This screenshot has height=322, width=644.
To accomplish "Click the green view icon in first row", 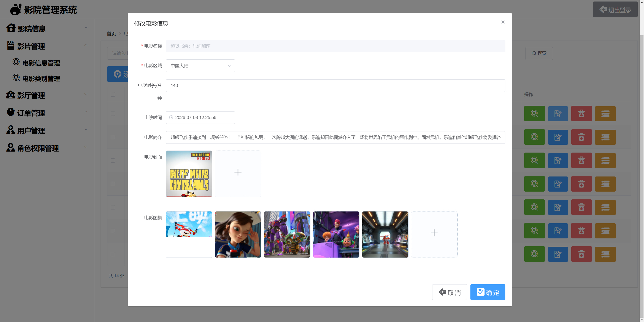I will tap(534, 114).
